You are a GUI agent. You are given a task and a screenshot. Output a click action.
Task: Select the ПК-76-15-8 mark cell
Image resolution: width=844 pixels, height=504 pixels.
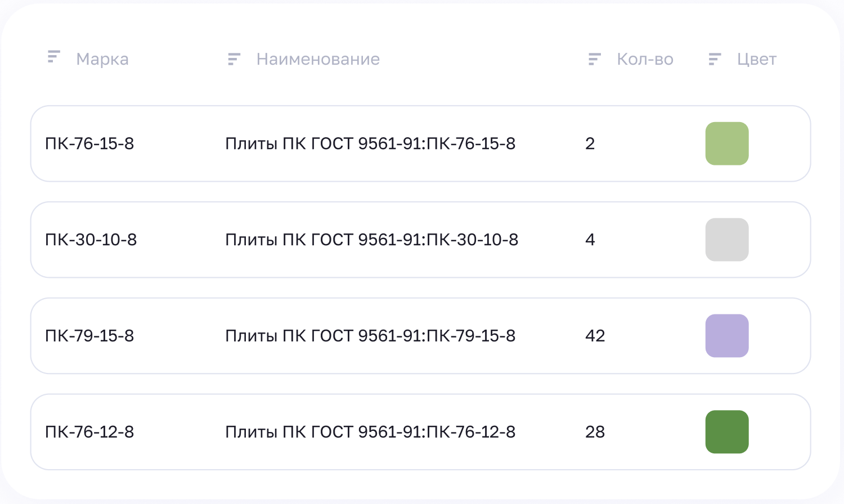tap(89, 143)
